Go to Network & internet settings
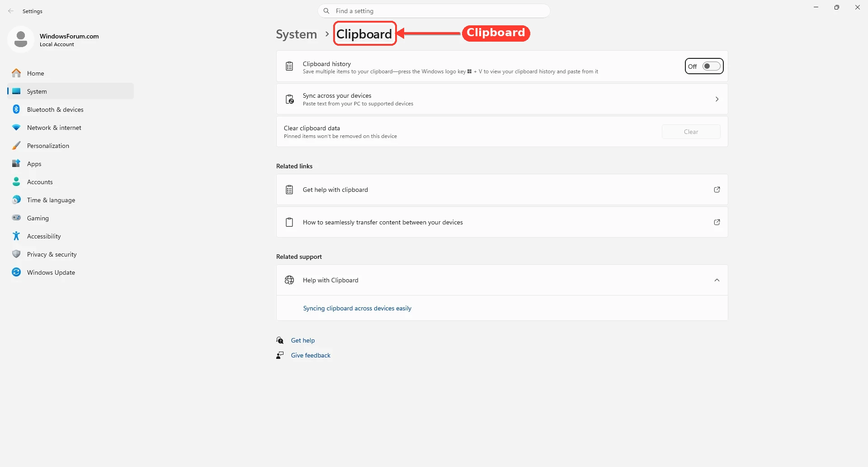This screenshot has height=467, width=868. tap(71, 127)
